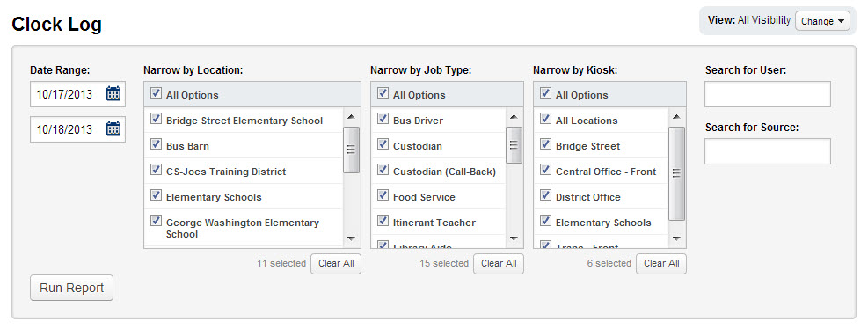Click the Run Report button
This screenshot has height=329, width=868.
(x=71, y=288)
